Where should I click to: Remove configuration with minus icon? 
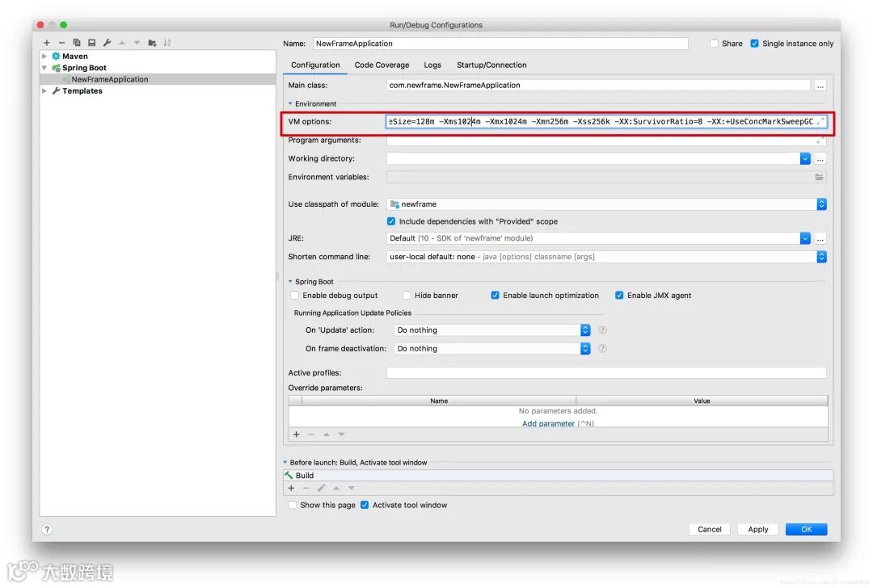tap(61, 43)
